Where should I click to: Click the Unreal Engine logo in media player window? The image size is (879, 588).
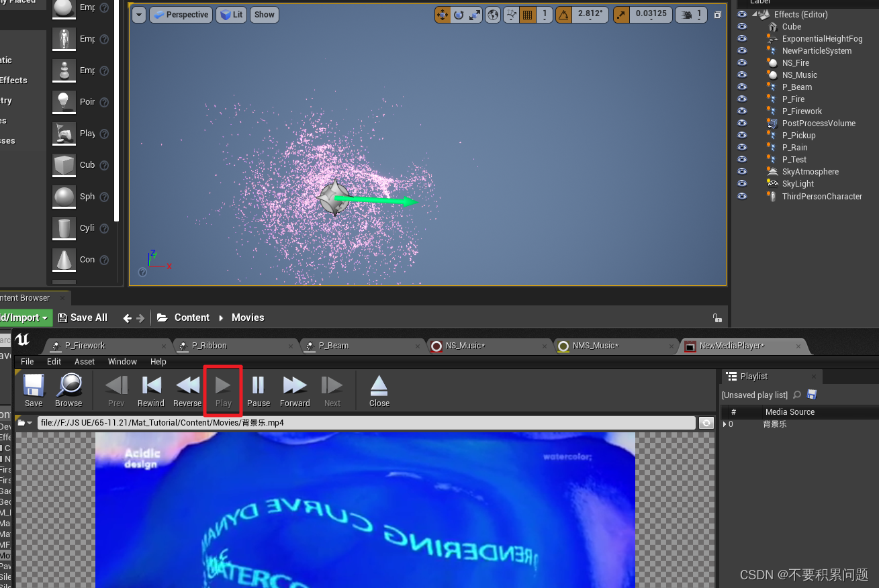coord(21,340)
